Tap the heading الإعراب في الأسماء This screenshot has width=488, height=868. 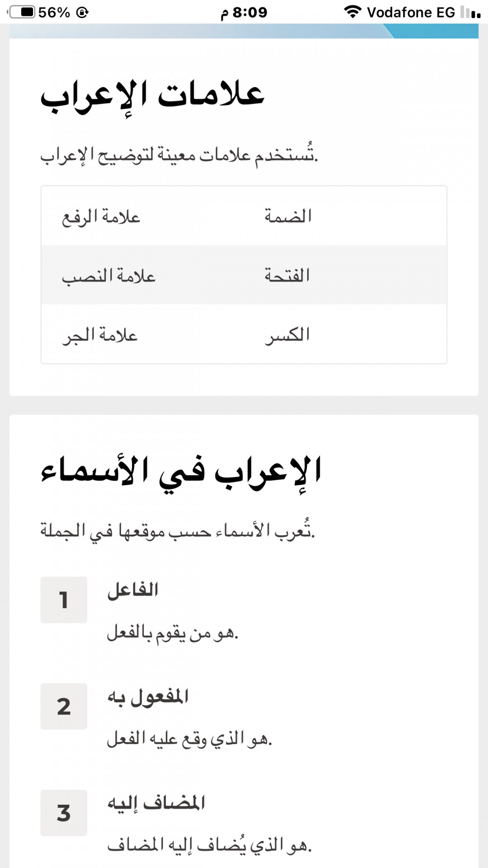181,472
